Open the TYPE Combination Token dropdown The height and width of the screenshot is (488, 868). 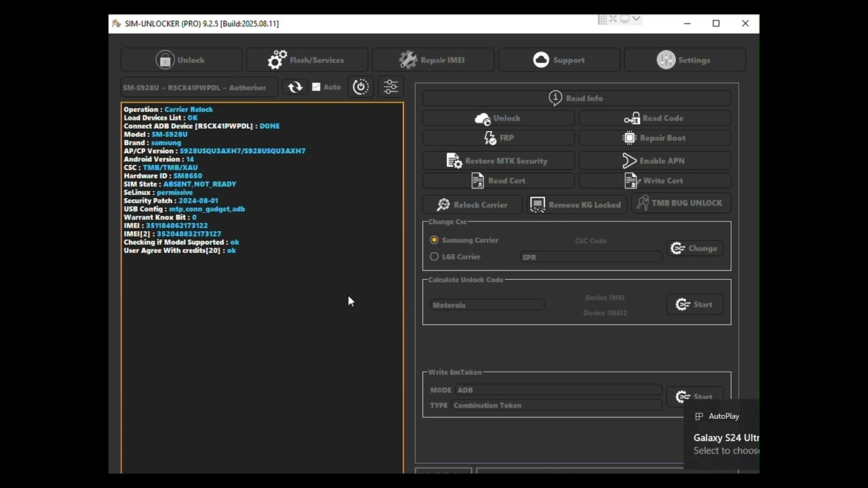point(556,405)
